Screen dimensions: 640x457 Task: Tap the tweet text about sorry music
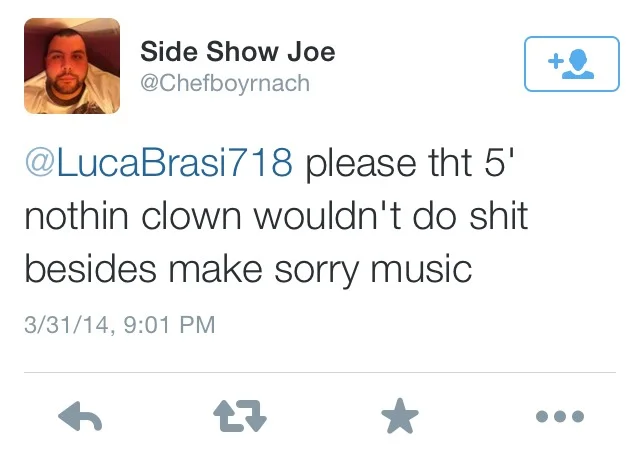[x=276, y=216]
